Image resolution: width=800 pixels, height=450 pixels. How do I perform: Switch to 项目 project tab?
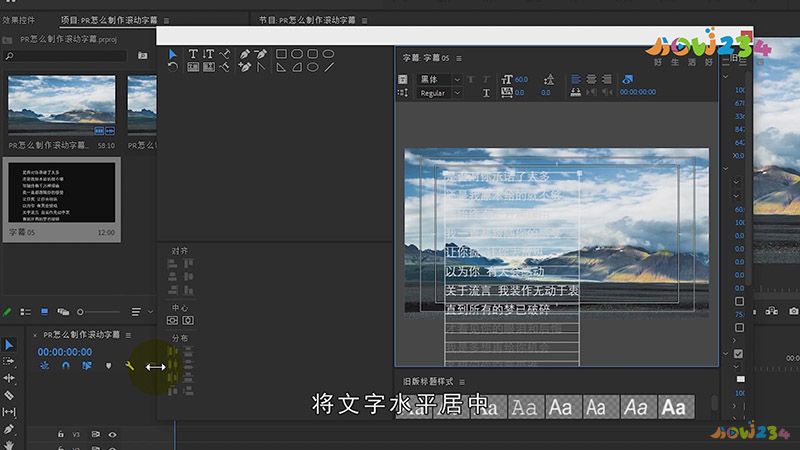[x=109, y=20]
